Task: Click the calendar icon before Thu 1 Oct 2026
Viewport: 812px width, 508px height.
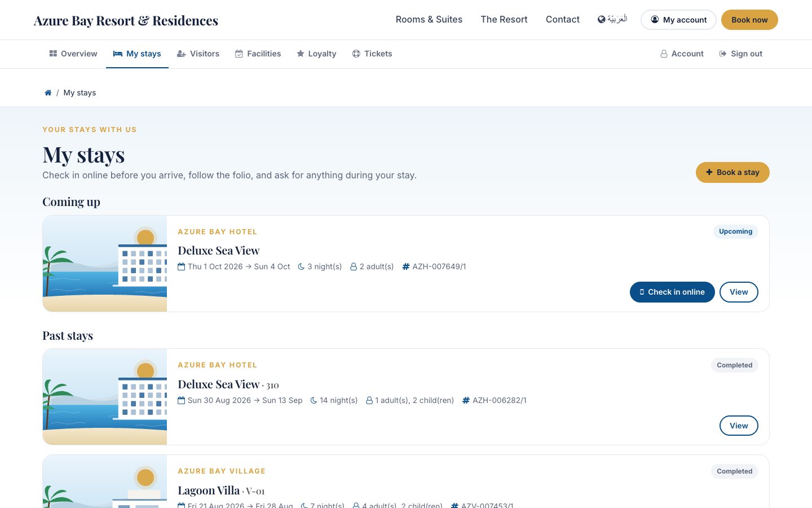Action: click(x=182, y=266)
